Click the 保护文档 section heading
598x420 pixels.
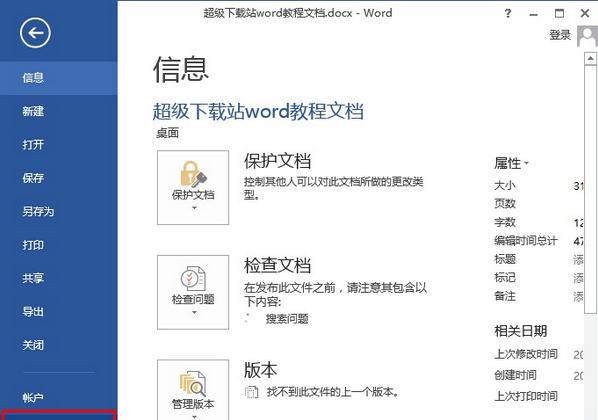point(277,161)
